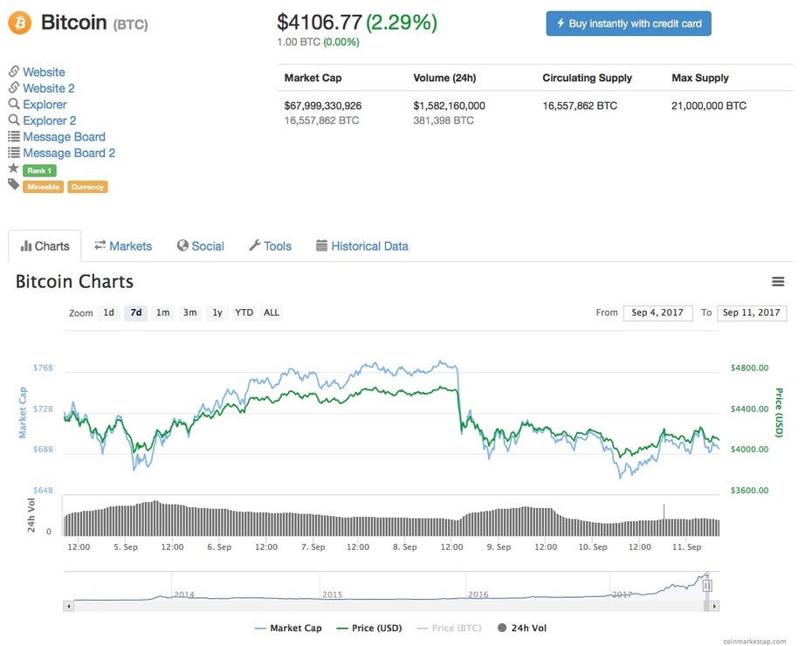This screenshot has width=812, height=646.
Task: Click the list icon beside Message Board
Action: [x=14, y=137]
